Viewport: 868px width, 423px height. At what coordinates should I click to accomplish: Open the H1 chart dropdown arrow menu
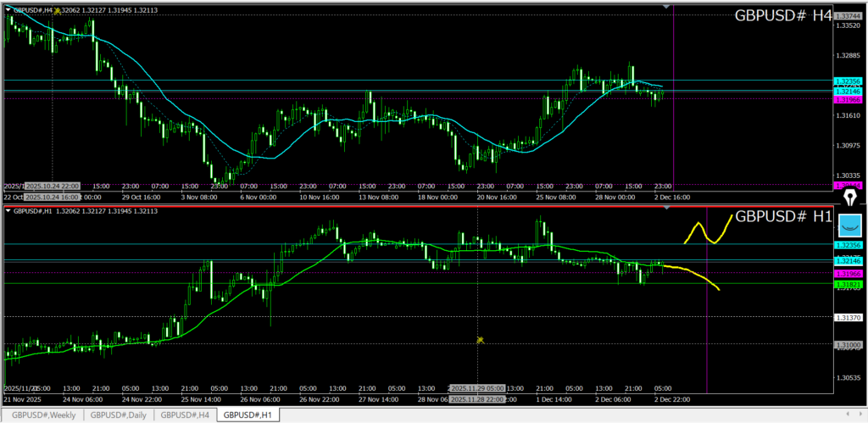coord(8,211)
